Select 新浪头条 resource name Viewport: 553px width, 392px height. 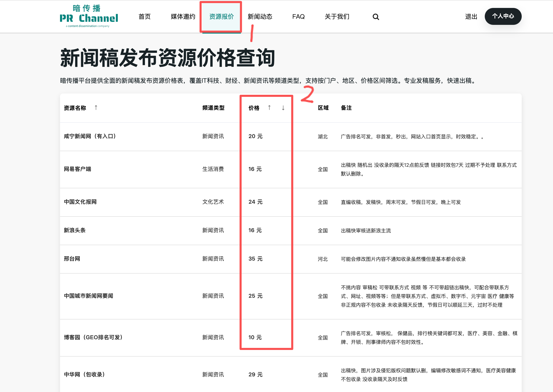(x=75, y=230)
